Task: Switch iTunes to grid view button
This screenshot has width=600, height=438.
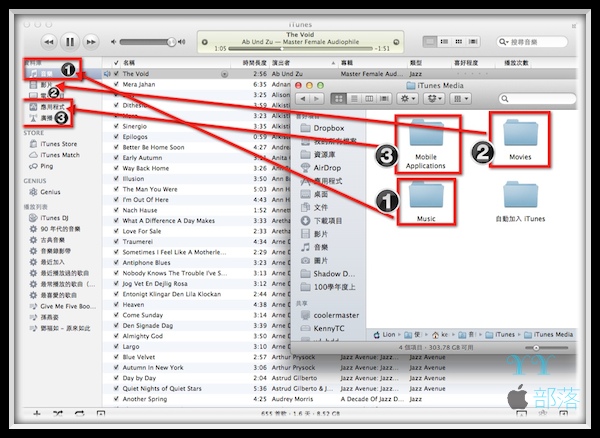Action: [x=458, y=41]
